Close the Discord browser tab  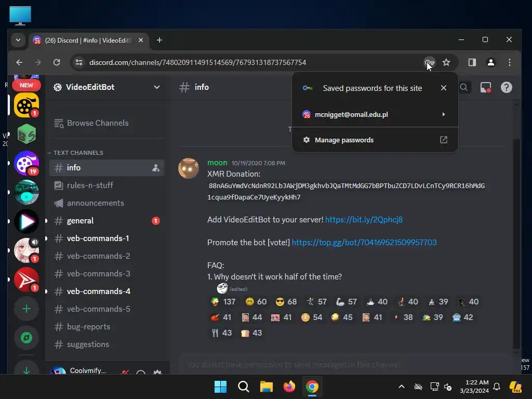point(141,41)
